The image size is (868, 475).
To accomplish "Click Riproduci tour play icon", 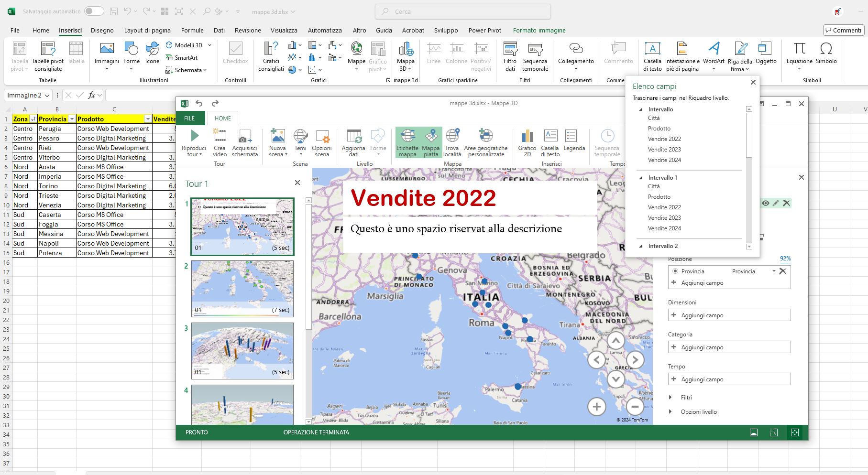I will click(195, 136).
